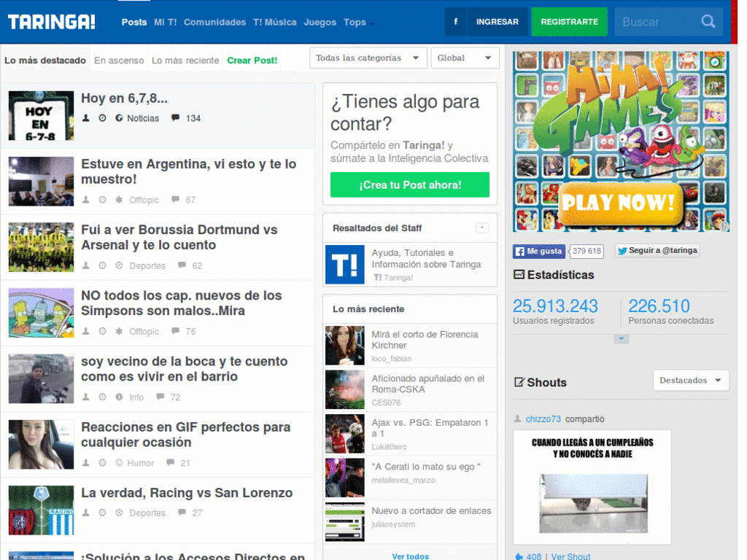Click the Ver todos link
This screenshot has width=747, height=560.
click(410, 556)
